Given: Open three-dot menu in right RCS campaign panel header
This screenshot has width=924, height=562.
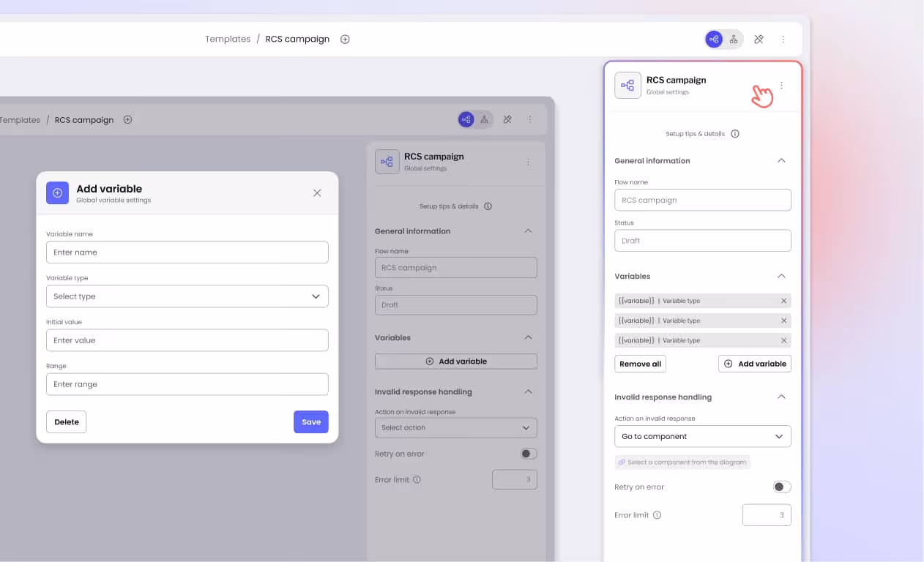Looking at the screenshot, I should tap(781, 86).
